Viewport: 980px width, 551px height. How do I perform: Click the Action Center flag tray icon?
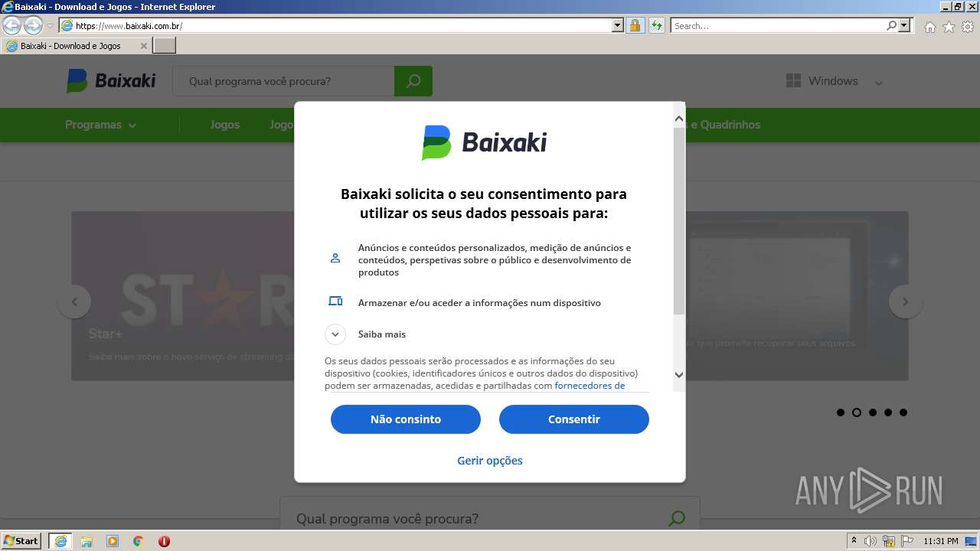point(907,541)
